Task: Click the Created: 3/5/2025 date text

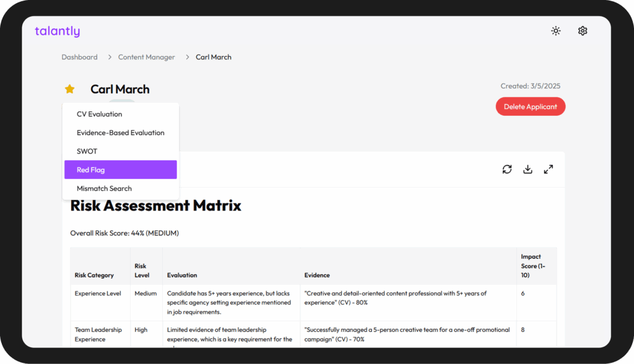Action: click(x=531, y=86)
